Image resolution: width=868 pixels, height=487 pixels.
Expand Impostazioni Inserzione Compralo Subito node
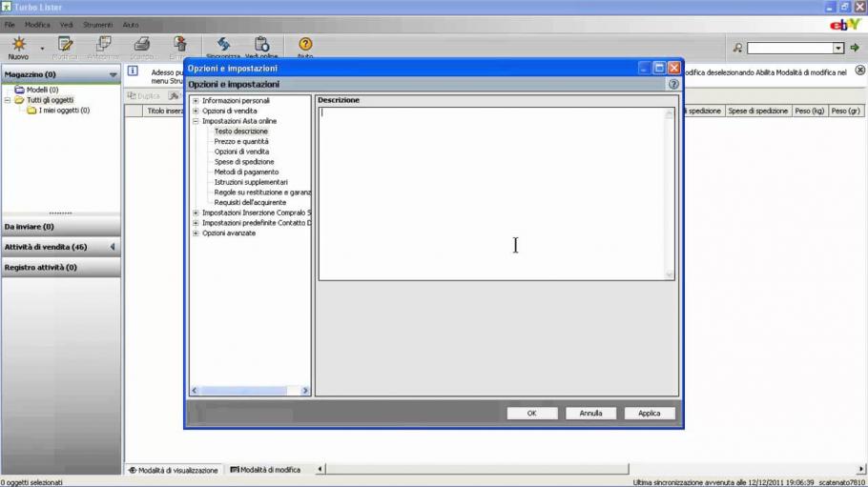point(196,213)
